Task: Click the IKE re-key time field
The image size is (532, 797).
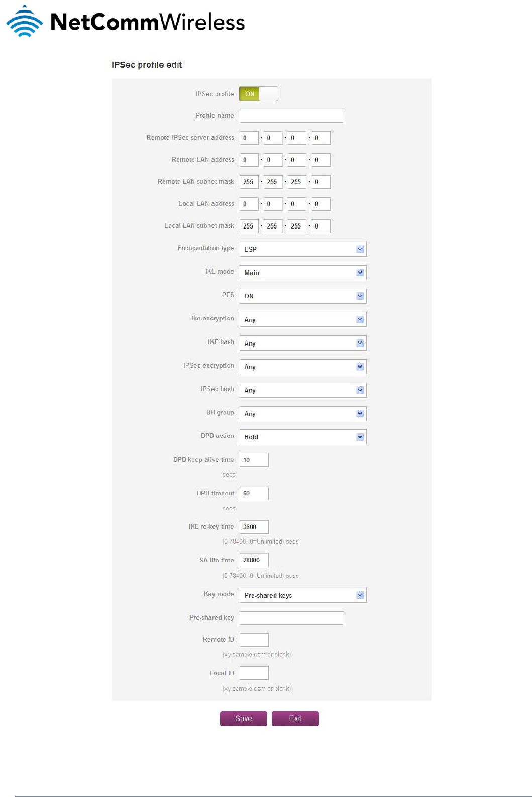Action: point(254,527)
